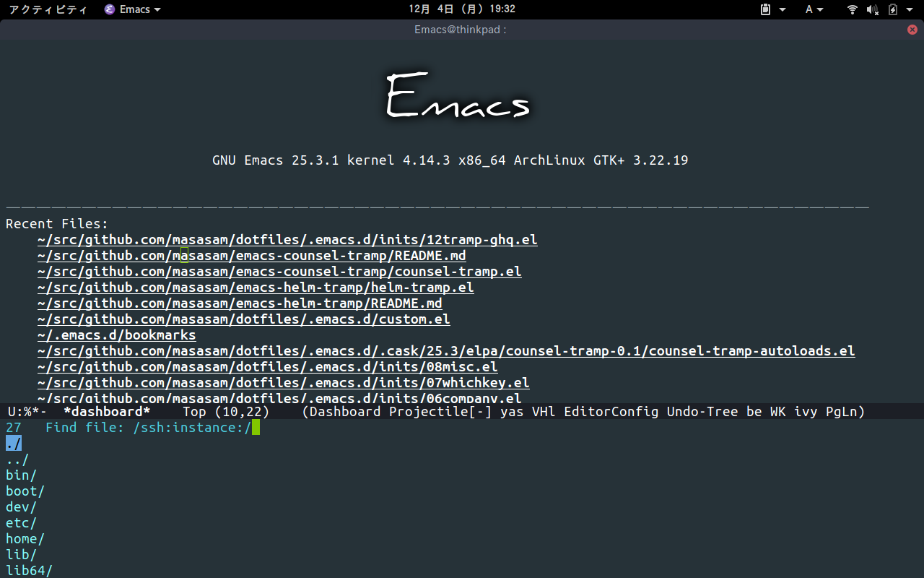
Task: Open recent file 06company.el
Action: [279, 397]
